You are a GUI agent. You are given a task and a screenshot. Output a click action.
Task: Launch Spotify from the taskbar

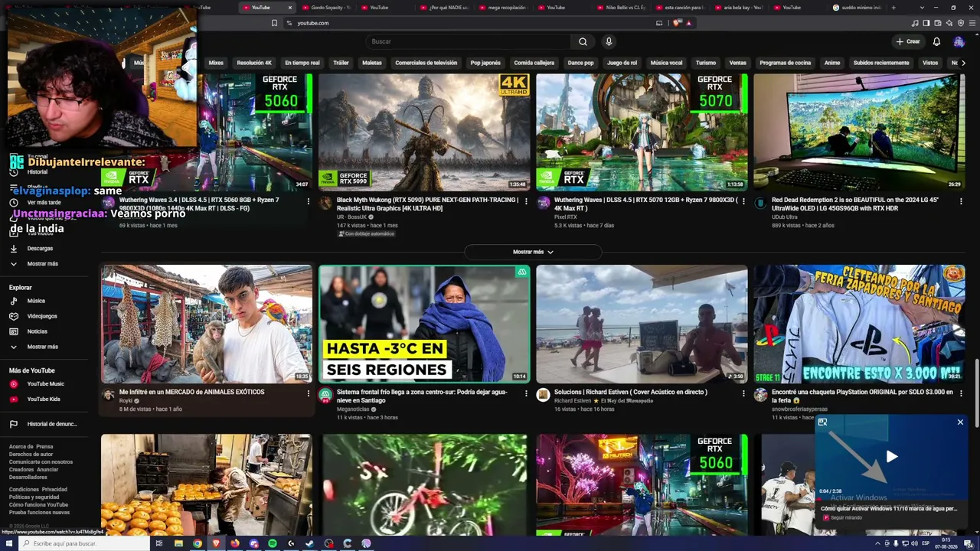coord(273,543)
